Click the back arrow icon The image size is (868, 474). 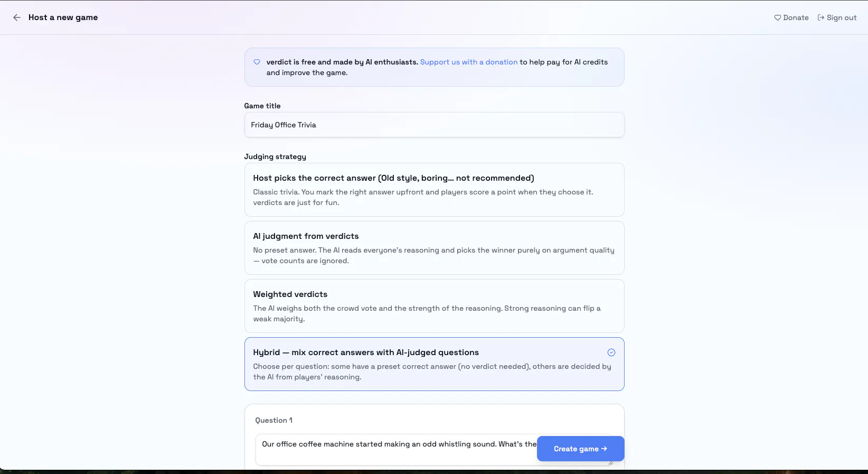pos(17,17)
